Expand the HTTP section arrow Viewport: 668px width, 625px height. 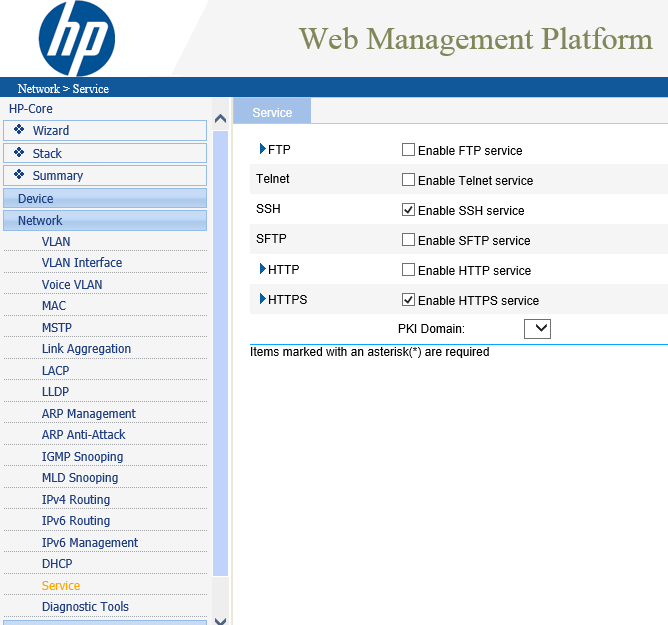point(263,270)
